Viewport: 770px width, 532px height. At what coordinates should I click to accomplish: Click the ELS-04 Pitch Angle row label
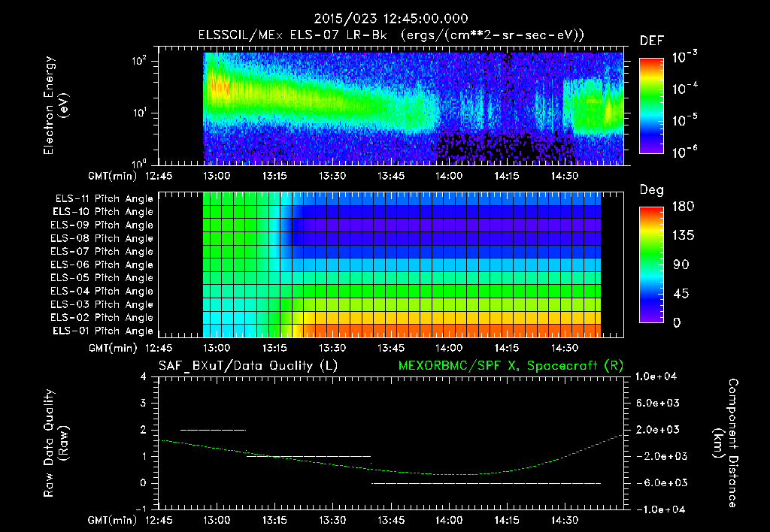(102, 292)
